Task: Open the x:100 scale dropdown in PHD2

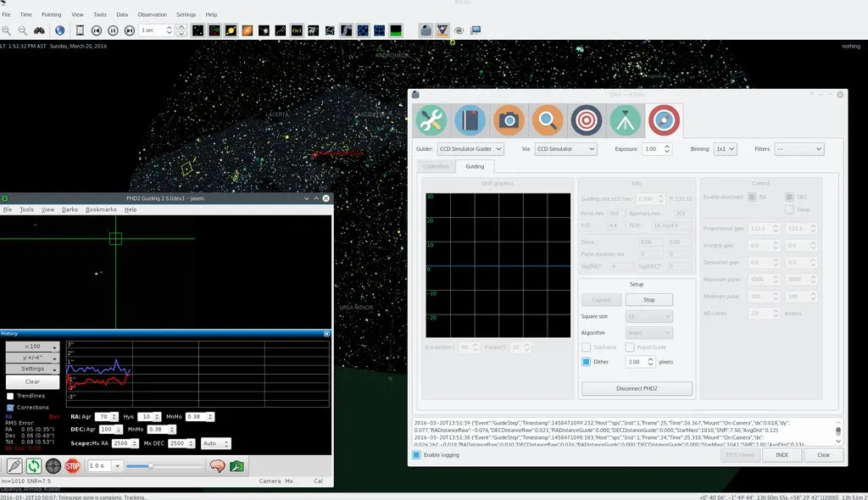Action: [33, 347]
